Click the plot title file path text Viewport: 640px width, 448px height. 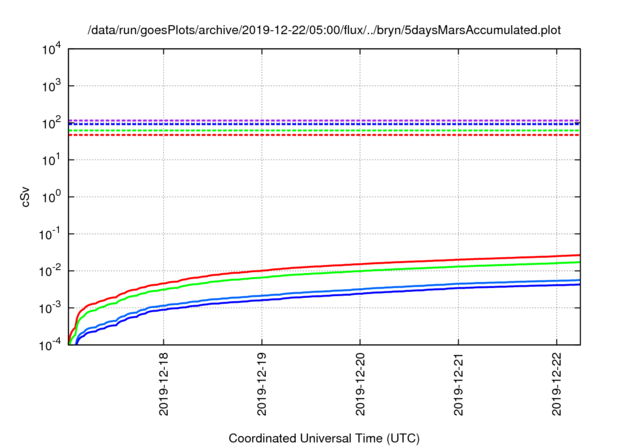(x=324, y=30)
